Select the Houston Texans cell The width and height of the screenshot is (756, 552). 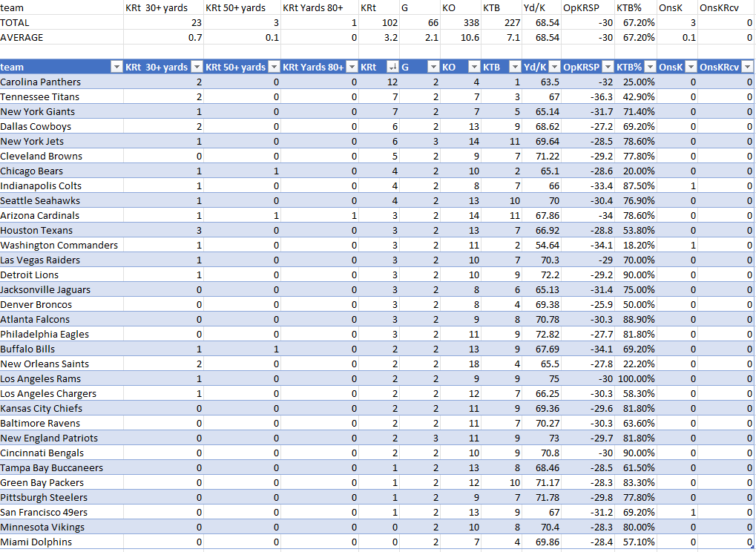click(62, 231)
